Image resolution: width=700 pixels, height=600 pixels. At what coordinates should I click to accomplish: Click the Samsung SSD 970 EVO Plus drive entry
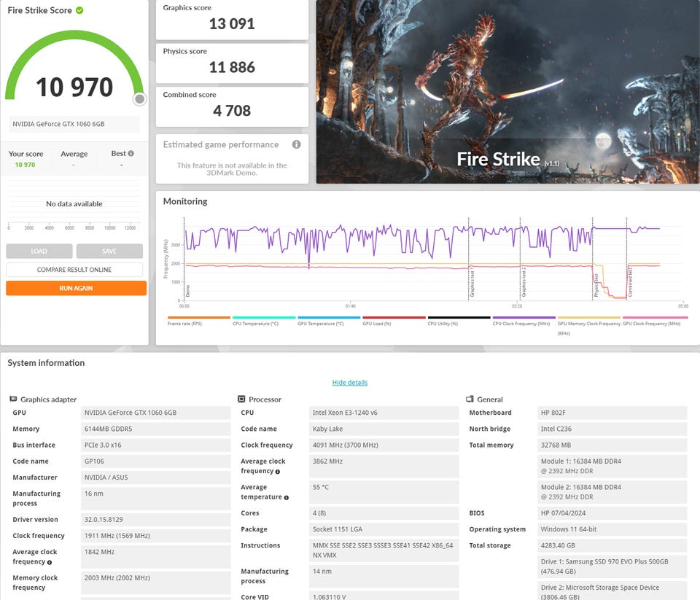[612, 566]
